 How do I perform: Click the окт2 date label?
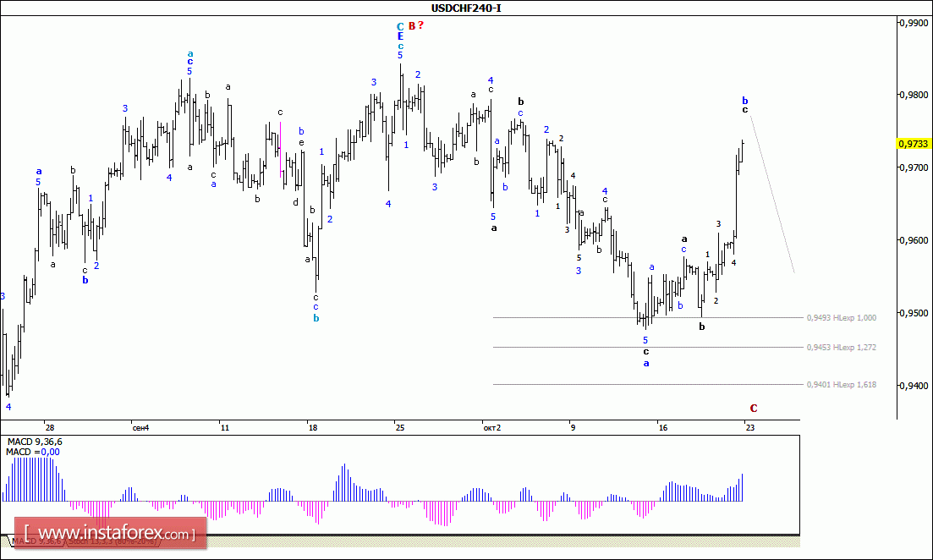point(492,428)
